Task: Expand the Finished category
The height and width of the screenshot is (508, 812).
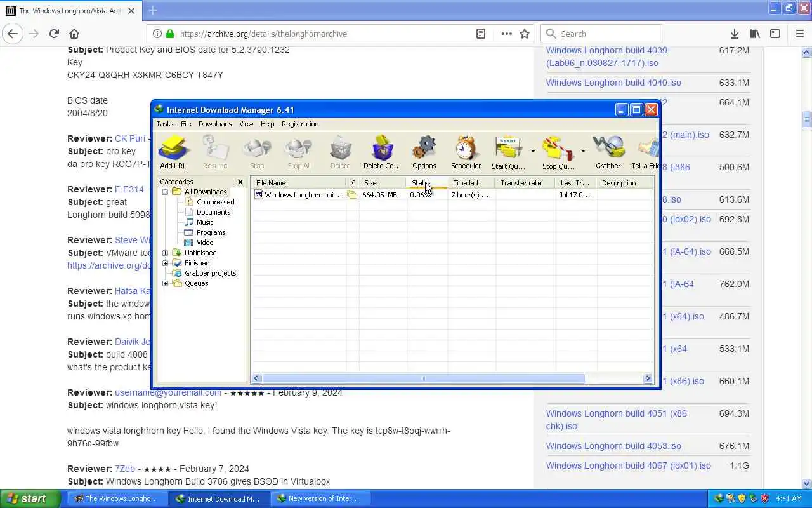Action: pos(165,263)
